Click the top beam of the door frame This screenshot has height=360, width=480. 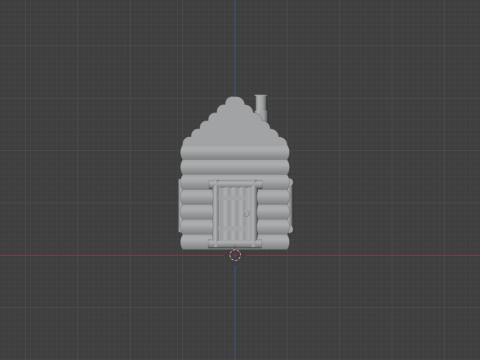click(x=235, y=184)
